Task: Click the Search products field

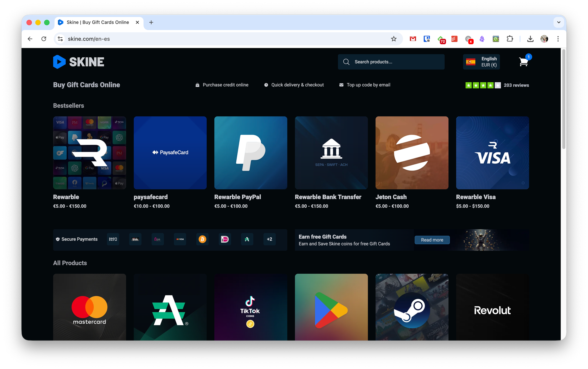Action: coord(391,62)
